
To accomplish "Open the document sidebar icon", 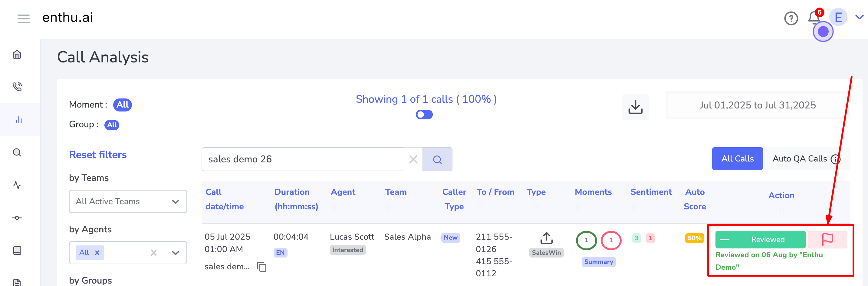I will pos(17,282).
